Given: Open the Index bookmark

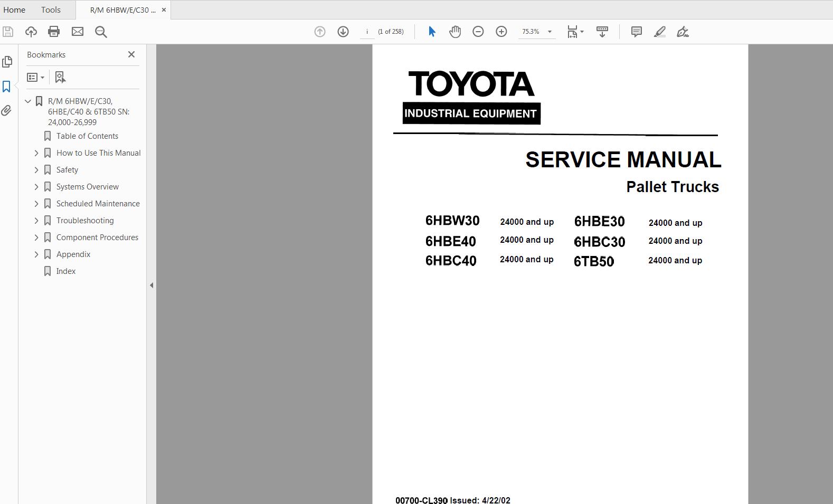Looking at the screenshot, I should pyautogui.click(x=66, y=271).
